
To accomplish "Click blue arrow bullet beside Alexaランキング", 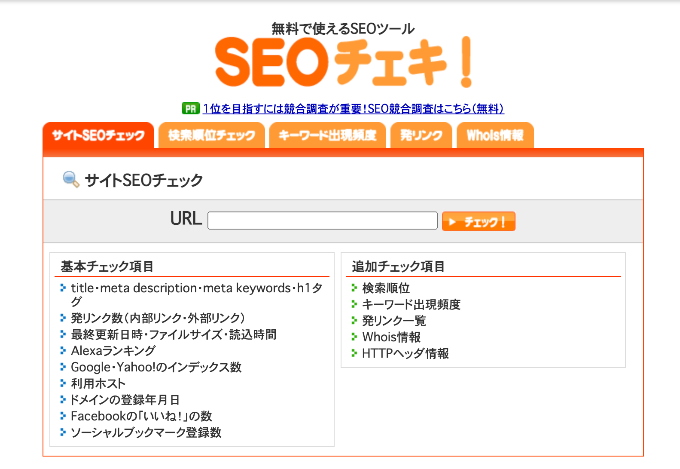I will (63, 350).
